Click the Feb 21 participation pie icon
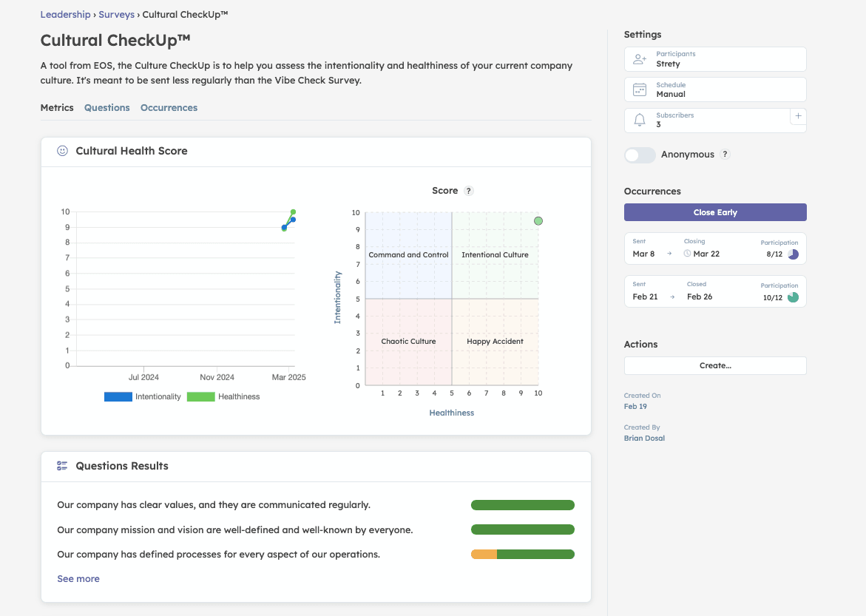The height and width of the screenshot is (616, 866). pos(793,297)
